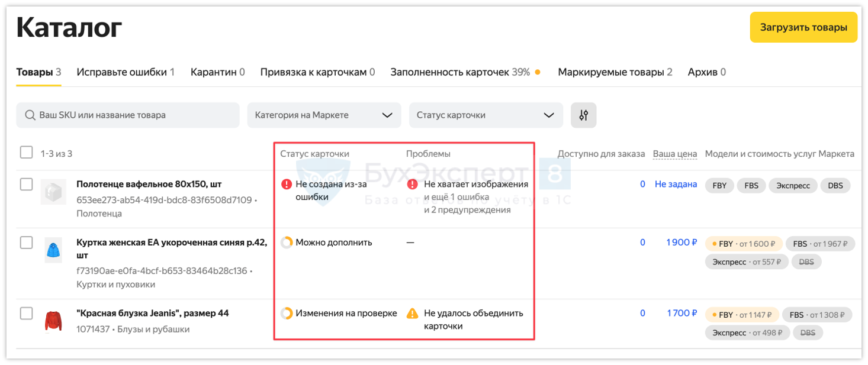
Task: Open the Карантин 0 tab
Action: pos(217,72)
